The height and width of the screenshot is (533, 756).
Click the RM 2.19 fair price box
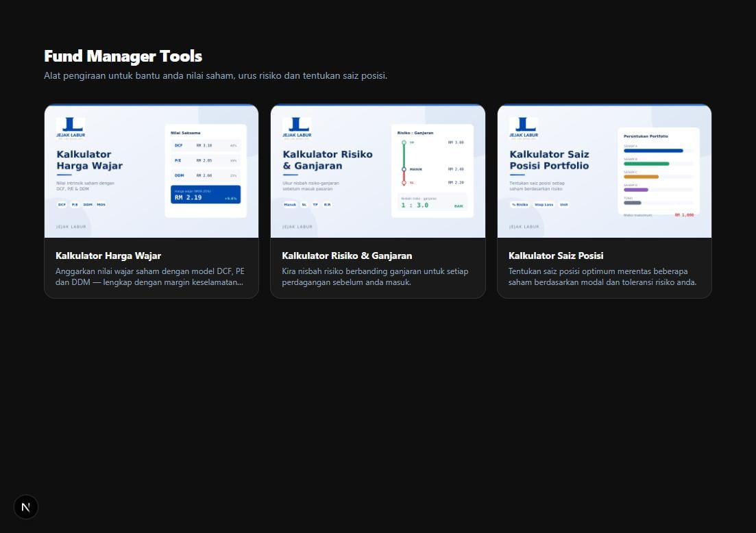206,195
